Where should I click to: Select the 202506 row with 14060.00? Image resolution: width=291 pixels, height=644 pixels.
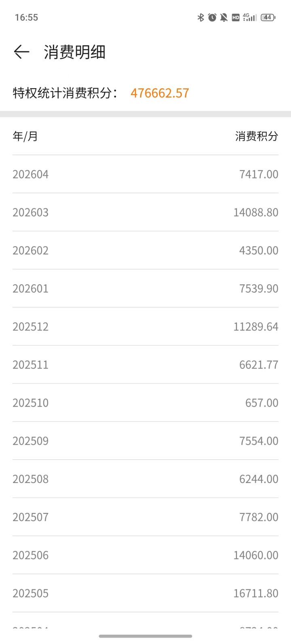pyautogui.click(x=145, y=555)
